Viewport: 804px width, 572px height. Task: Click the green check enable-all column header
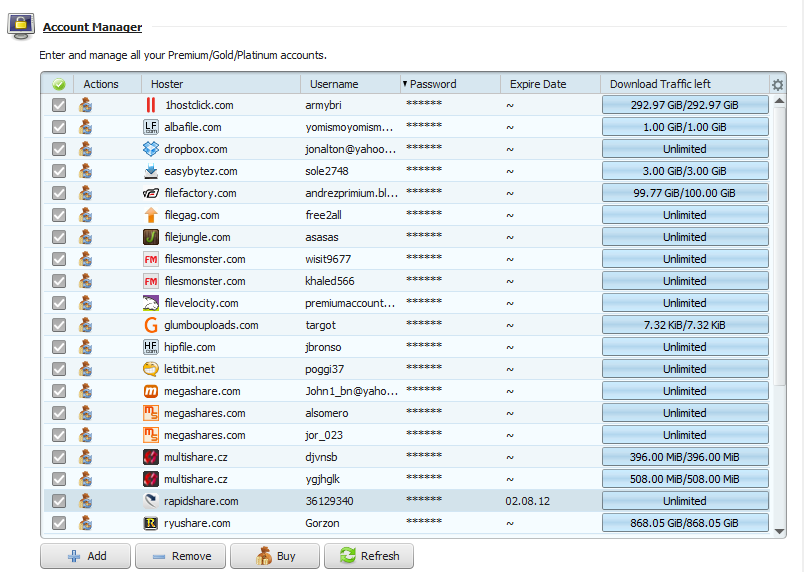[x=59, y=84]
